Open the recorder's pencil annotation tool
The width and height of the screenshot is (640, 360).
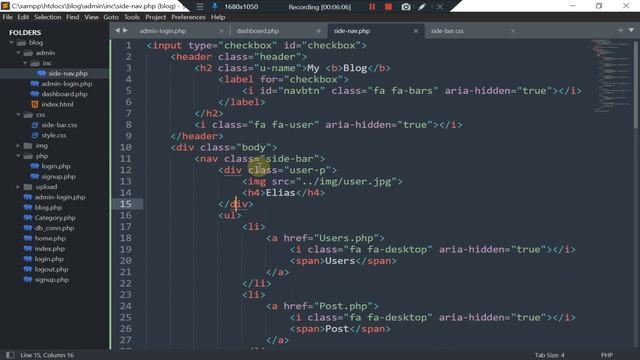[422, 7]
